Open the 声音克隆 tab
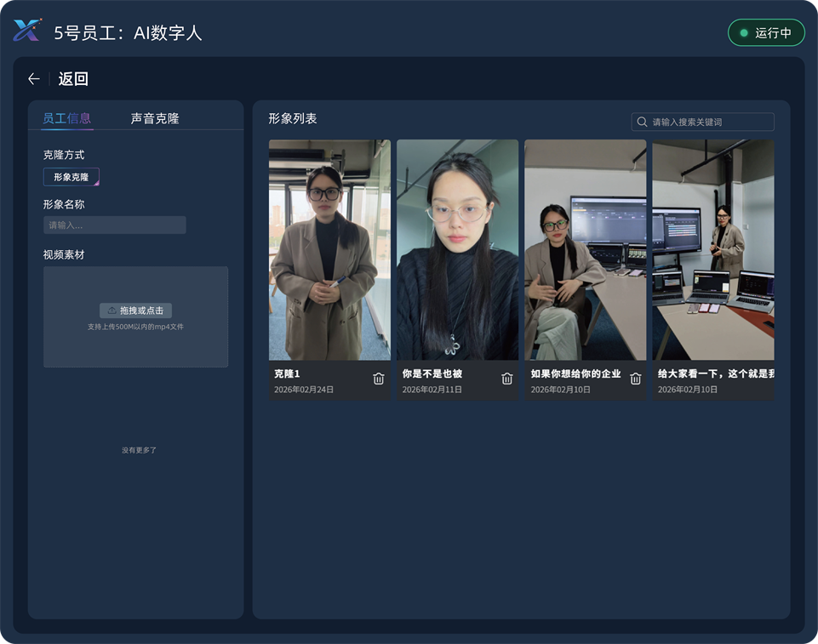This screenshot has height=644, width=818. (155, 118)
